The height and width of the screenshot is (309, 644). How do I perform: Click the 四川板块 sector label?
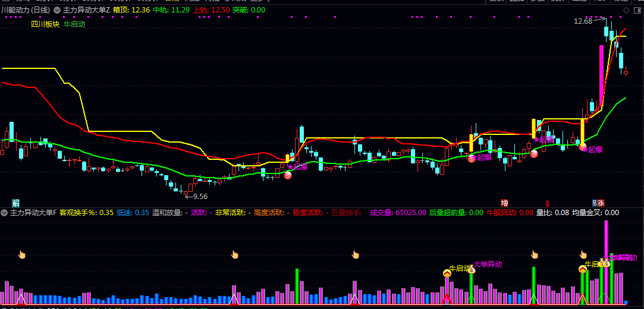pos(45,24)
